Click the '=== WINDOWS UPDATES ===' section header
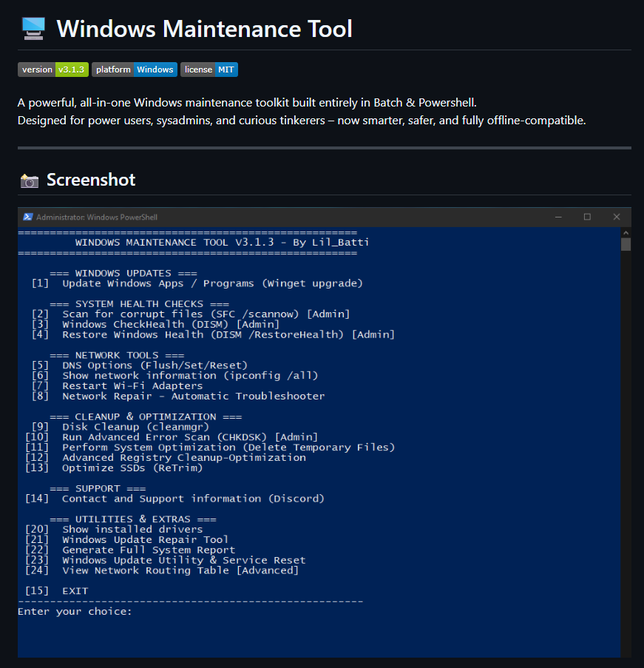Screen dimensions: 644x668 (x=123, y=273)
